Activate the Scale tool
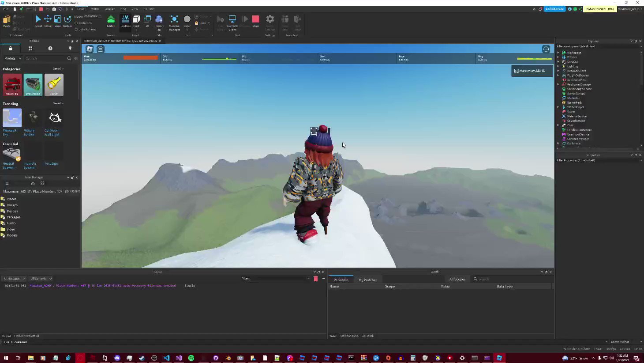The height and width of the screenshot is (363, 644). click(57, 21)
